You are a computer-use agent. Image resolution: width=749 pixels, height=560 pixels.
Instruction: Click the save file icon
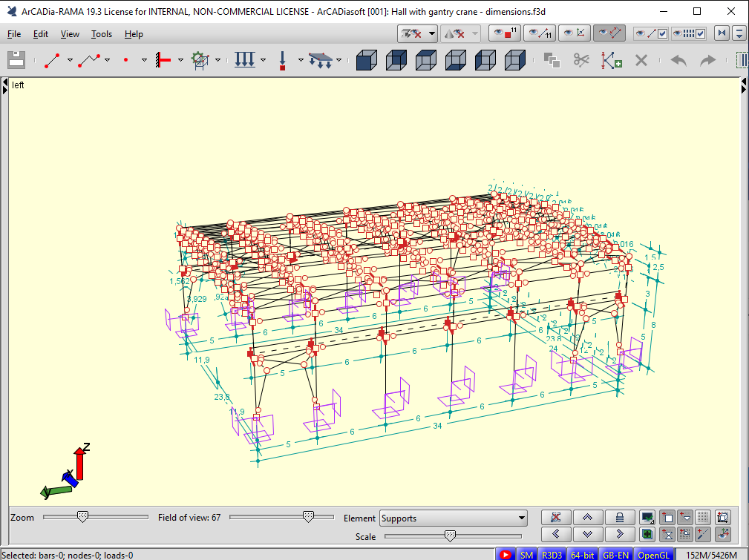click(x=16, y=61)
